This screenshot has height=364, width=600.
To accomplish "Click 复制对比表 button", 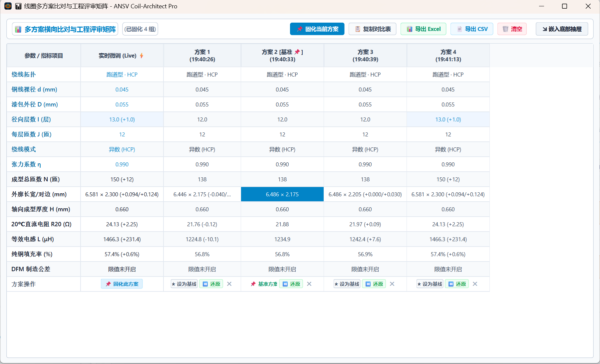I will [372, 29].
